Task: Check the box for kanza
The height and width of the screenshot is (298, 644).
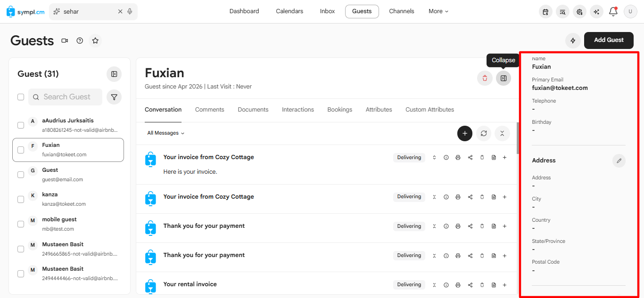Action: pyautogui.click(x=21, y=199)
